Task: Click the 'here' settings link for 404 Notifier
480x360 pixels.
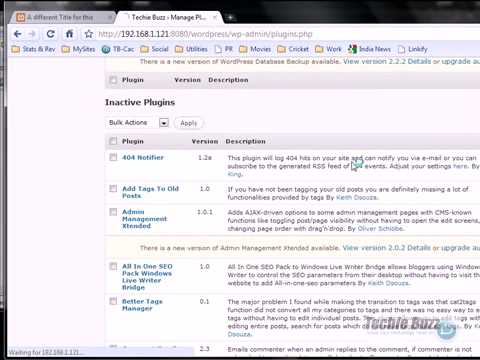Action: coord(461,166)
